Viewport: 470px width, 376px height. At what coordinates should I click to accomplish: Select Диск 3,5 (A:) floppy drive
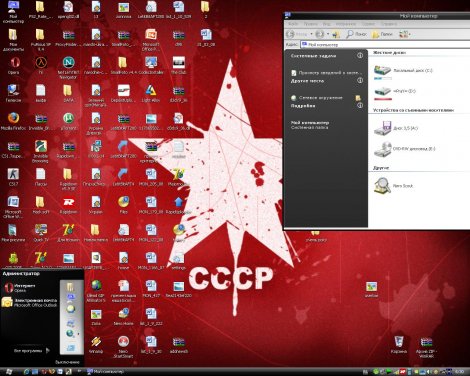pos(396,128)
